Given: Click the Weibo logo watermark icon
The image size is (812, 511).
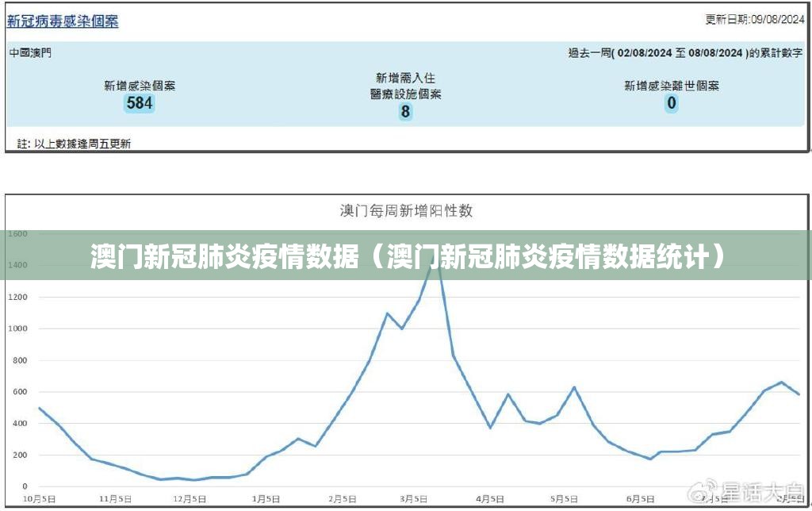Looking at the screenshot, I should pyautogui.click(x=703, y=494).
